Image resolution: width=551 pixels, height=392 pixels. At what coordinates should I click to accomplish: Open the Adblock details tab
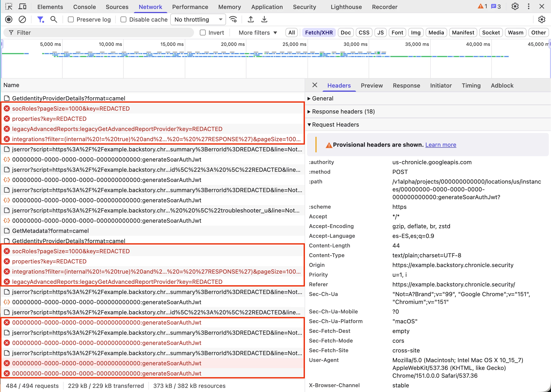502,85
